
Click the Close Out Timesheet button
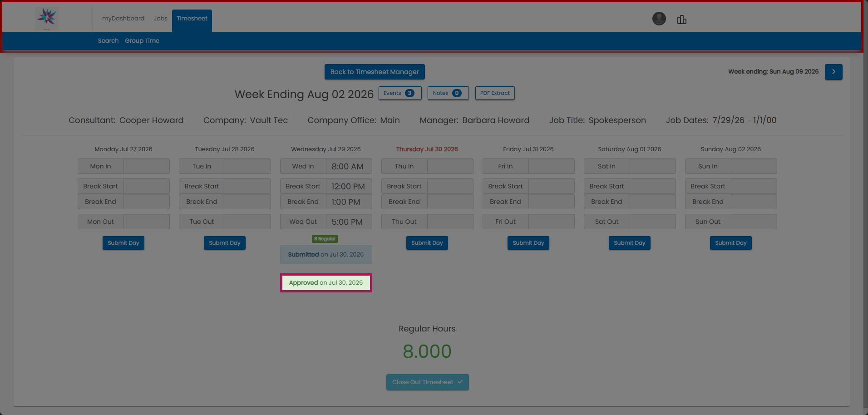pos(427,382)
